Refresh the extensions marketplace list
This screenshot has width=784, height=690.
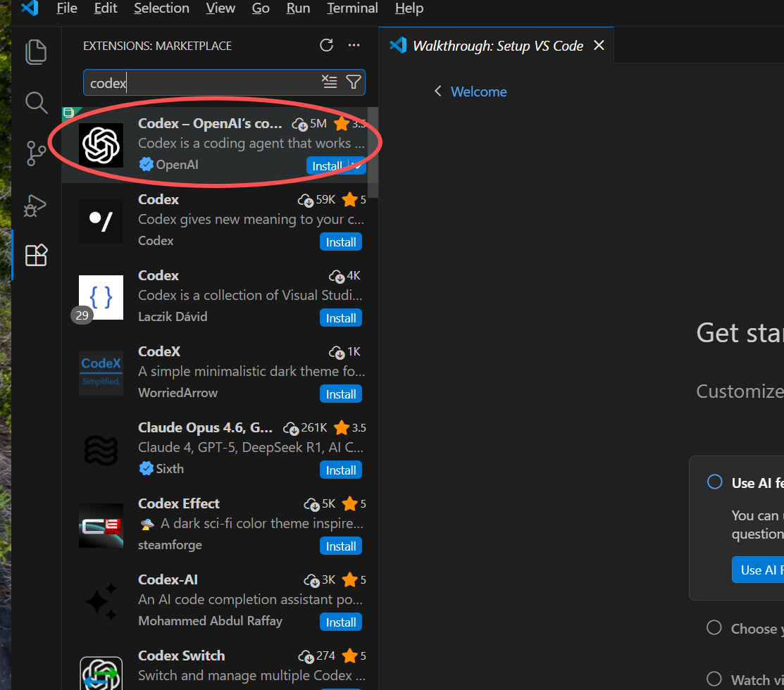tap(327, 46)
